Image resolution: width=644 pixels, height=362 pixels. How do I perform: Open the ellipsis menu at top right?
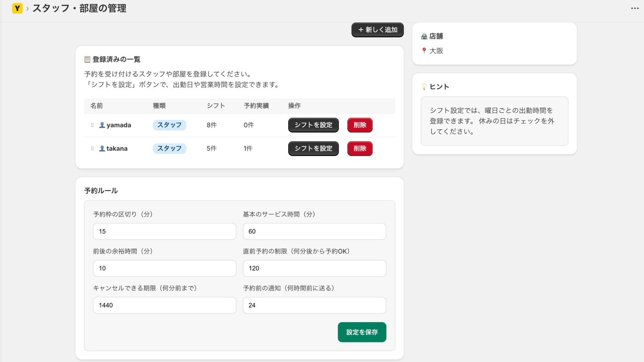pos(634,8)
